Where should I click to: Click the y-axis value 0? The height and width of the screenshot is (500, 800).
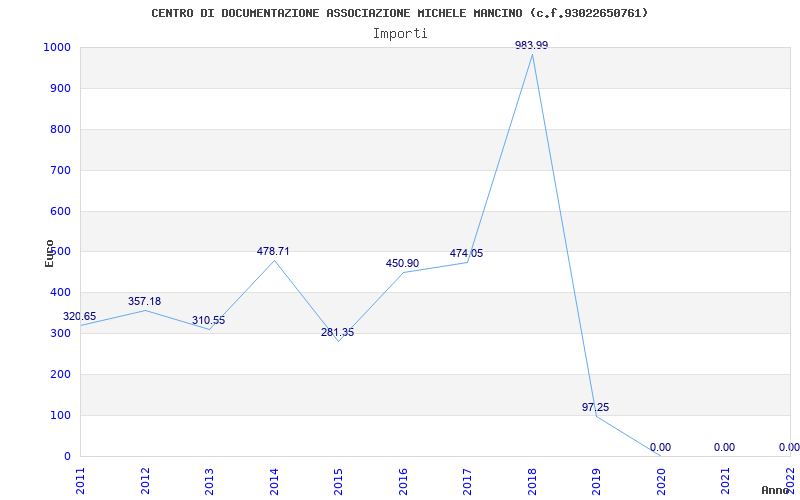coord(67,456)
